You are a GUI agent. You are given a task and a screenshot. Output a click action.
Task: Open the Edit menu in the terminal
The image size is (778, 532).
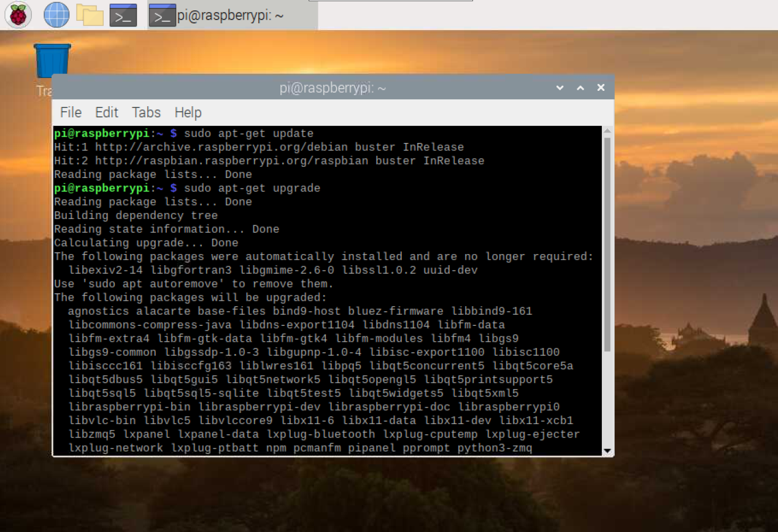[106, 112]
